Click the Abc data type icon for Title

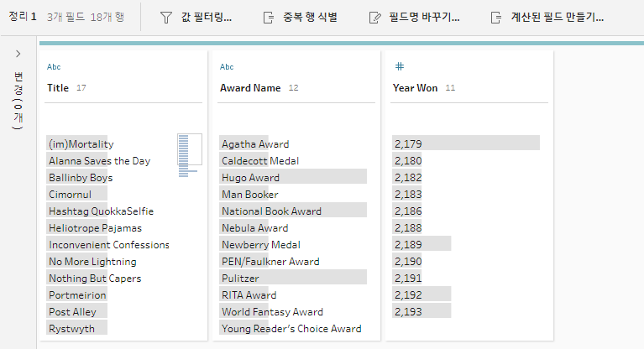tap(54, 67)
